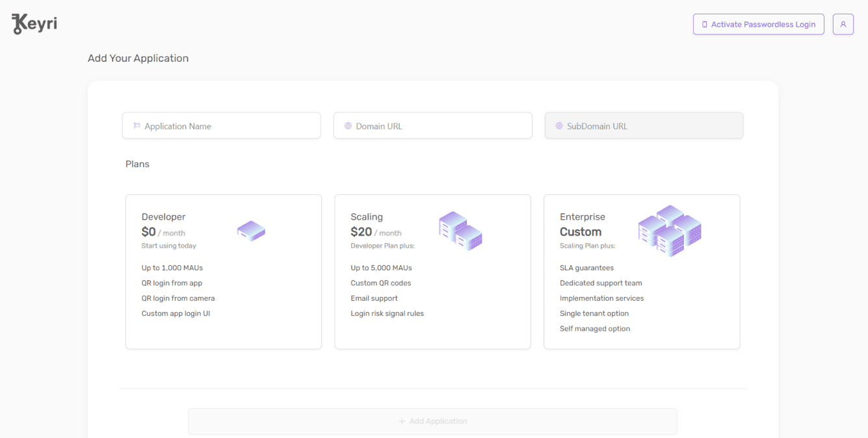The image size is (868, 438).
Task: Click the double server Scaling plan icon
Action: click(460, 231)
